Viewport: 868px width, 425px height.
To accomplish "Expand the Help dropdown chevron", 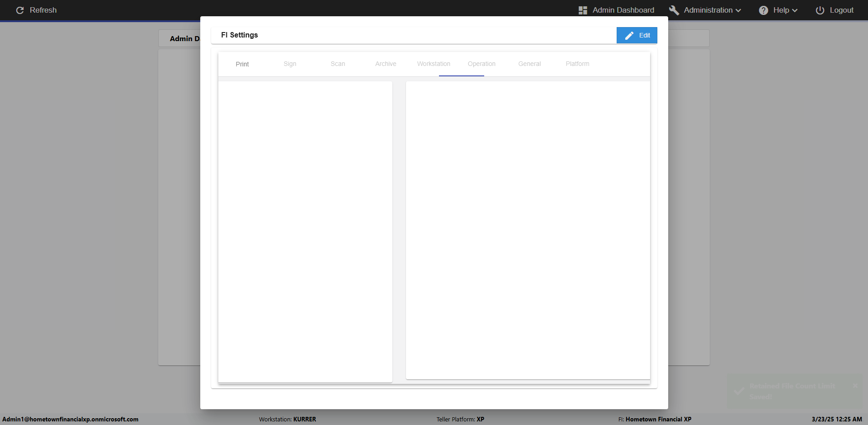I will [795, 10].
